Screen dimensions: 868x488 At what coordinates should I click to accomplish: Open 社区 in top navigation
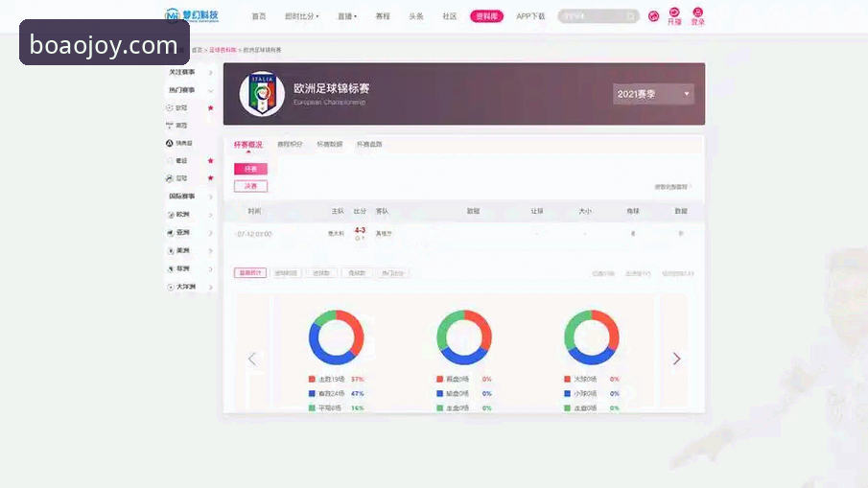pyautogui.click(x=450, y=16)
